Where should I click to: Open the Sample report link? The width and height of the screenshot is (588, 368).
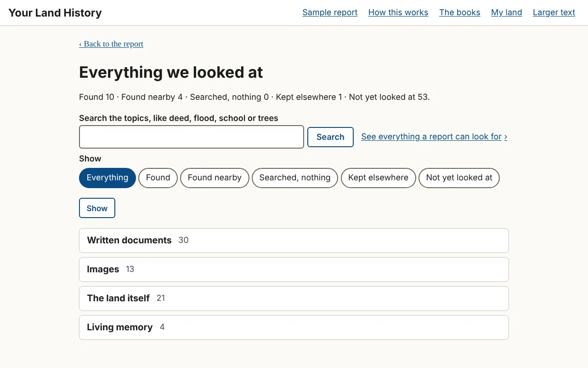[330, 12]
